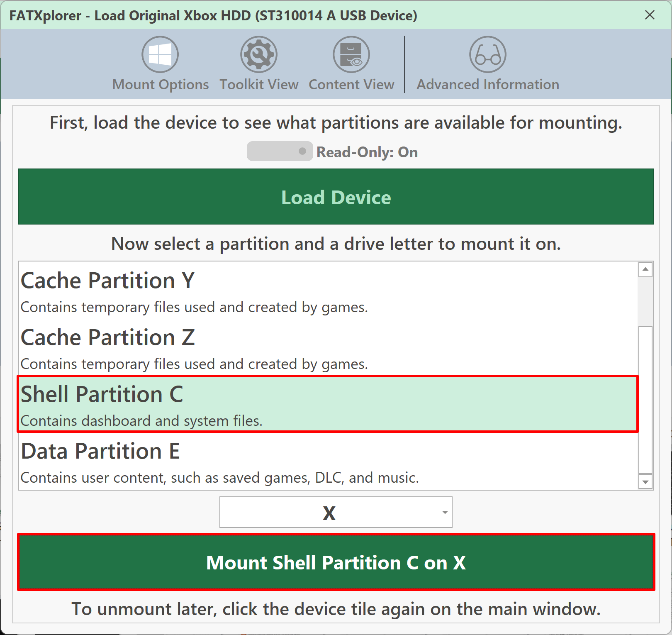Open Content View drawer icon
672x635 pixels.
(351, 54)
